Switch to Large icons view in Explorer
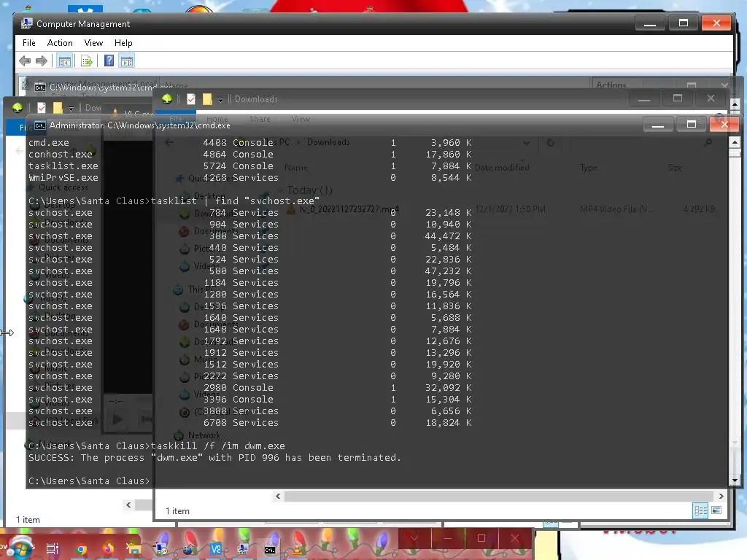Screen dimensions: 747x560 tap(716, 510)
